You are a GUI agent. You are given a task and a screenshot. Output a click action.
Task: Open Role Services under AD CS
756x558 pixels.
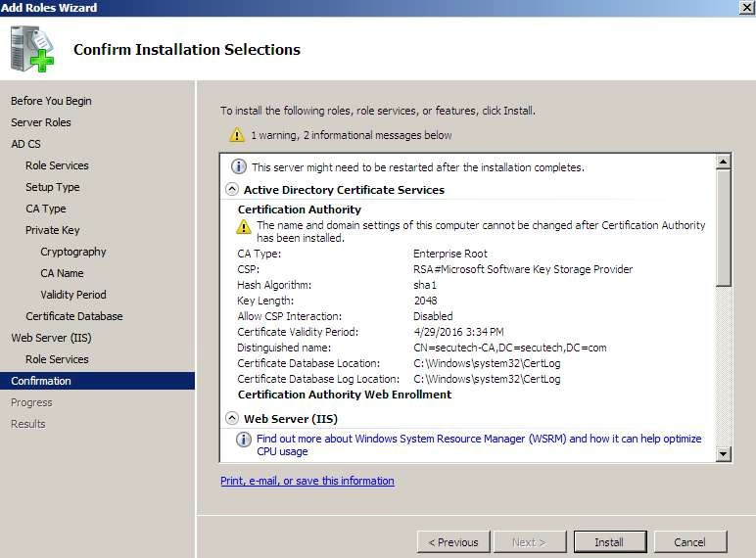point(57,165)
